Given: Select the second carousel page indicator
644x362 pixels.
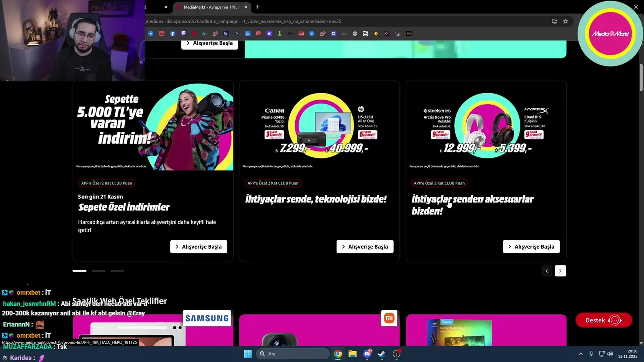Looking at the screenshot, I should (98, 271).
